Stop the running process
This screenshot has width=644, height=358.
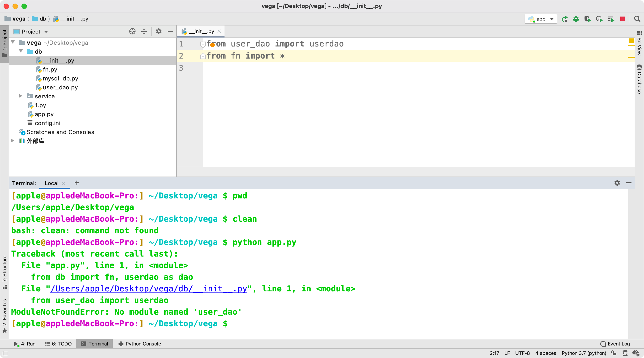click(623, 19)
